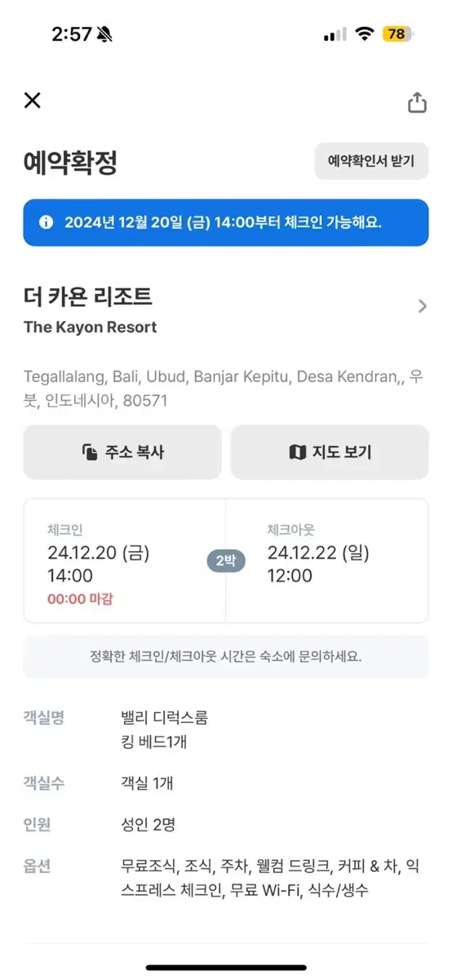452x980 pixels.
Task: Close the reservation screen with the X icon
Action: tap(32, 100)
